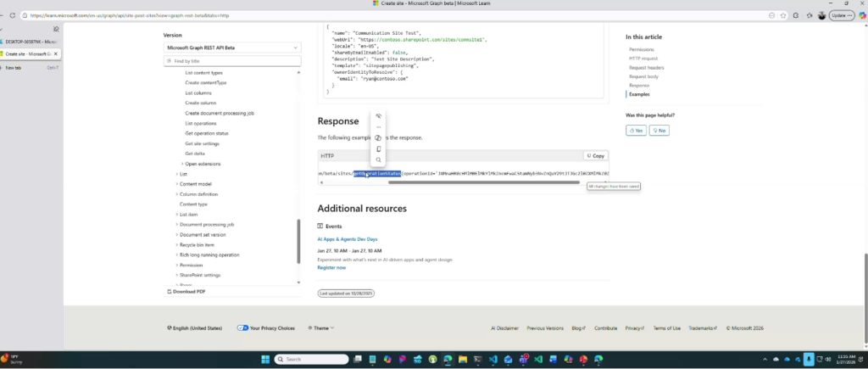
Task: Jump to Request body in article navigation
Action: click(642, 77)
